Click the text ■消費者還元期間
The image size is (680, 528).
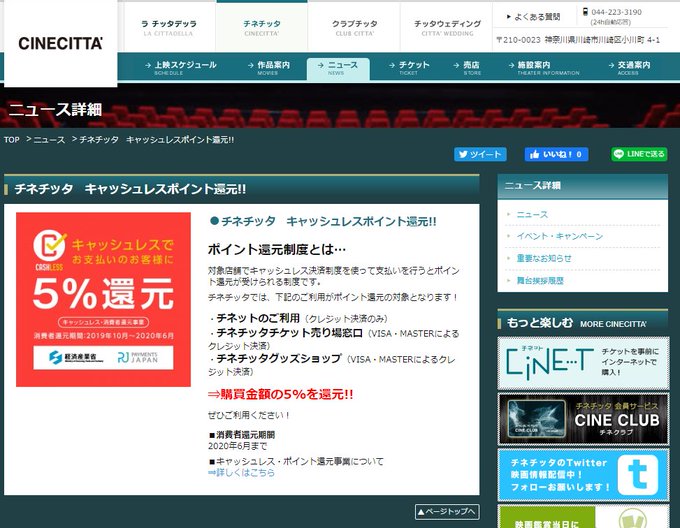pos(242,434)
